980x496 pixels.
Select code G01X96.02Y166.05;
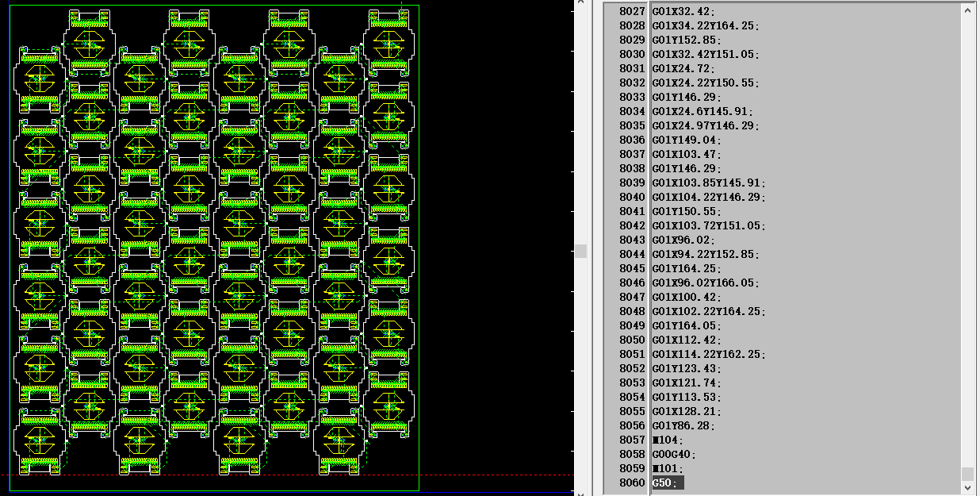(706, 283)
